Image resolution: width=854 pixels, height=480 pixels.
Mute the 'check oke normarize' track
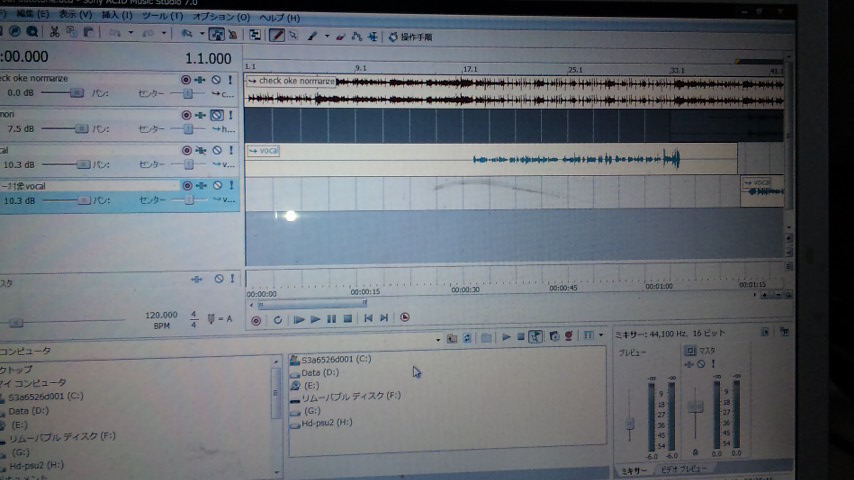(216, 79)
